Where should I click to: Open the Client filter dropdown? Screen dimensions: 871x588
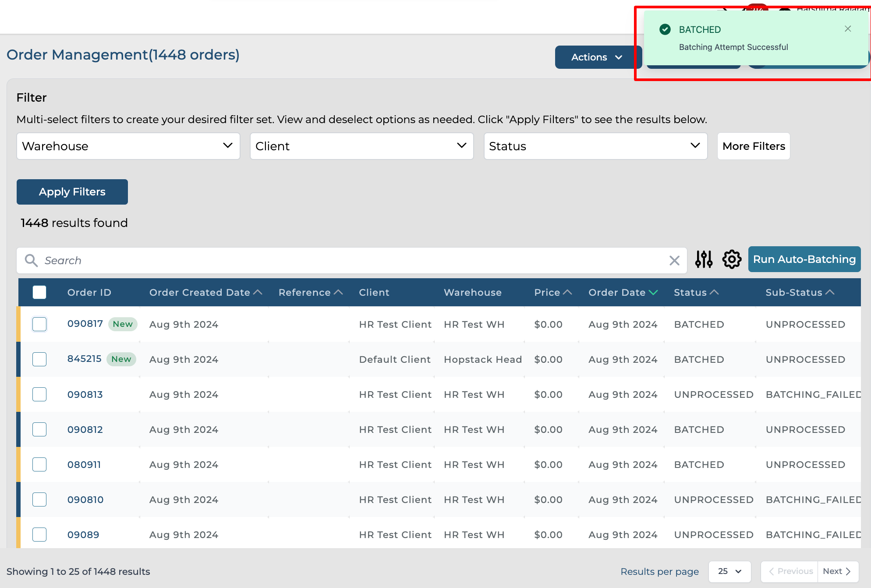(x=361, y=146)
